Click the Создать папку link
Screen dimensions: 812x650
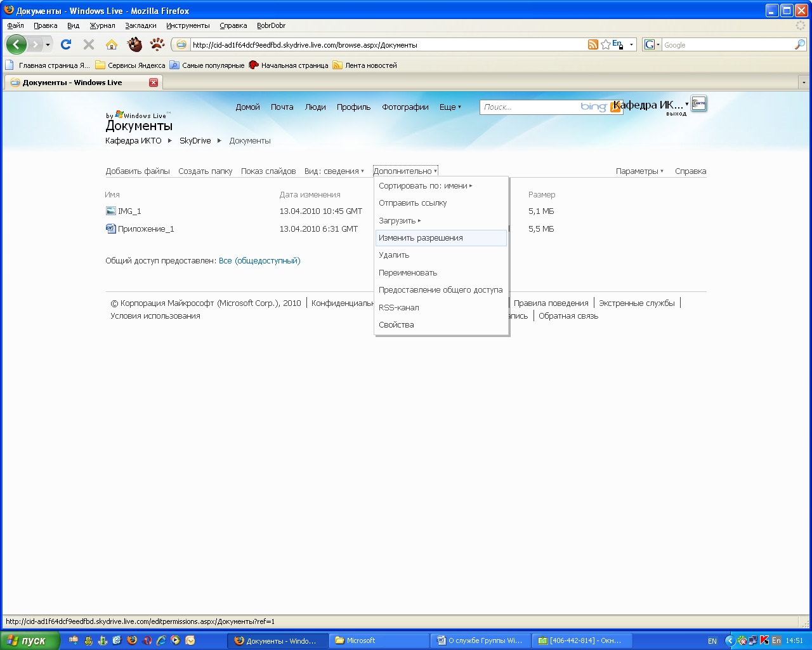tap(206, 171)
